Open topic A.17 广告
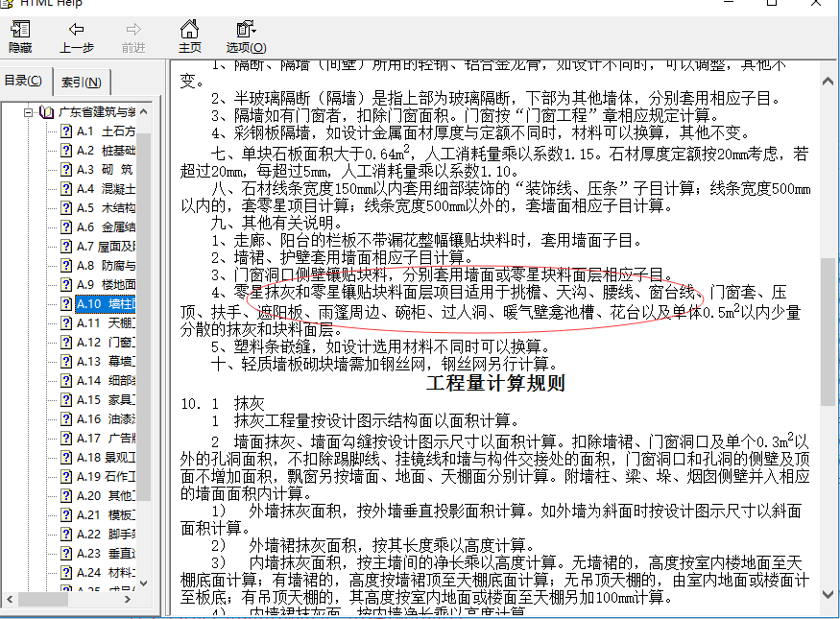 click(106, 439)
